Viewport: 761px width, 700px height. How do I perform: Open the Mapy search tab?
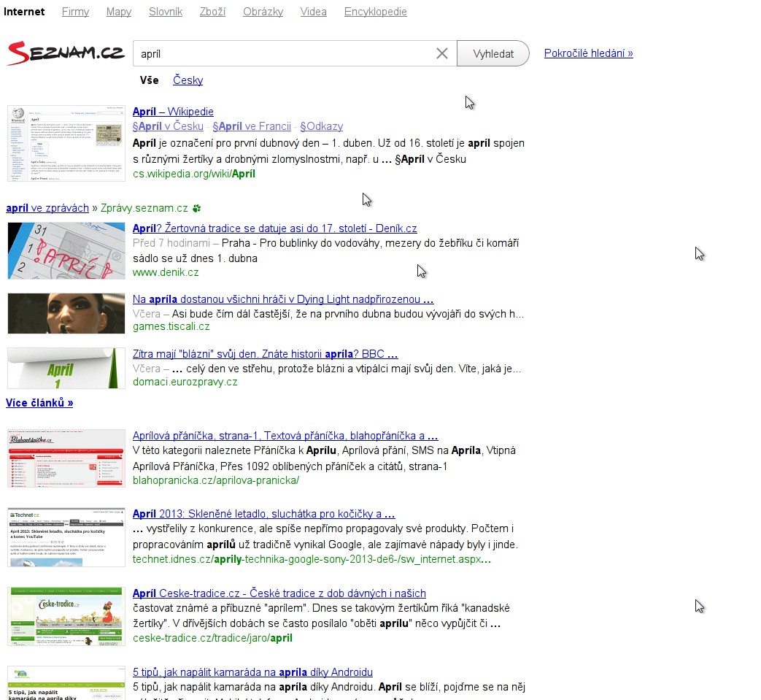click(119, 12)
